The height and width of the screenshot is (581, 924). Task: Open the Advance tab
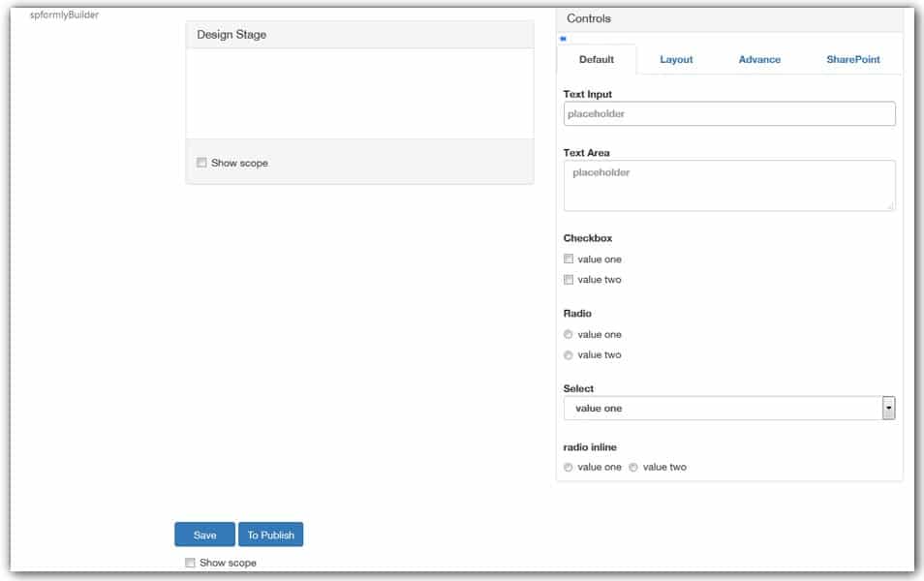759,59
